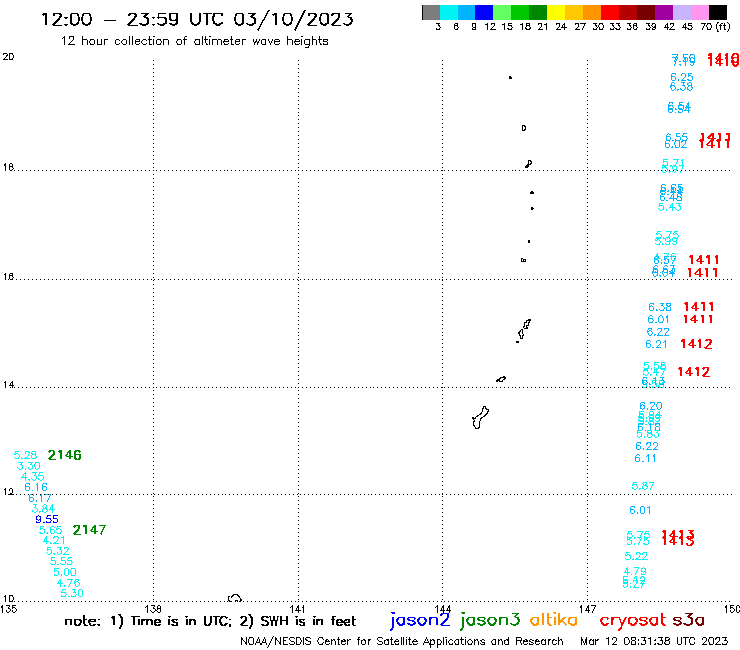740x650 pixels.
Task: Click the note about UTC time and SWH feet
Action: (210, 621)
